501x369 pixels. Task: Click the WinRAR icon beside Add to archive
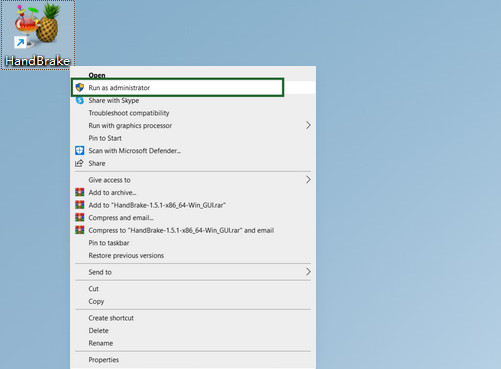(80, 192)
